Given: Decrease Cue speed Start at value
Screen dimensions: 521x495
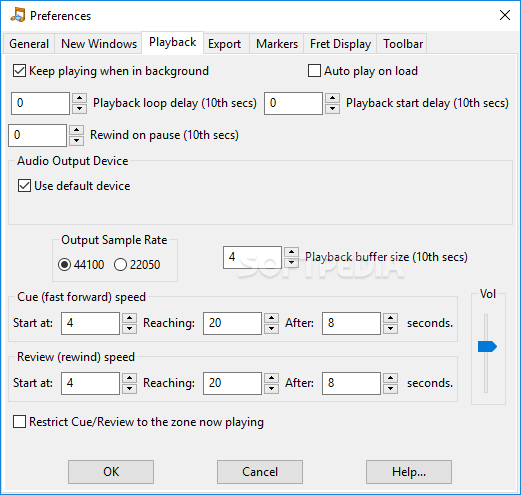Looking at the screenshot, I should (x=129, y=329).
